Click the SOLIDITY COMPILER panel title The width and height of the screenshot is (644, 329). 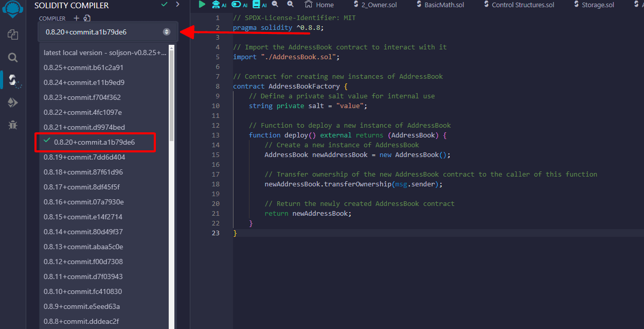71,5
